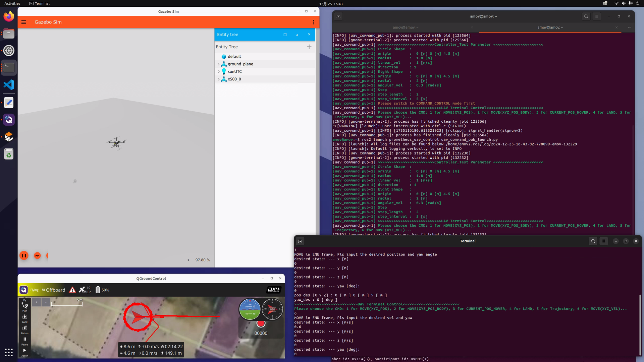Image resolution: width=644 pixels, height=362 pixels.
Task: Click the drone model in the 3D scene
Action: [x=116, y=143]
